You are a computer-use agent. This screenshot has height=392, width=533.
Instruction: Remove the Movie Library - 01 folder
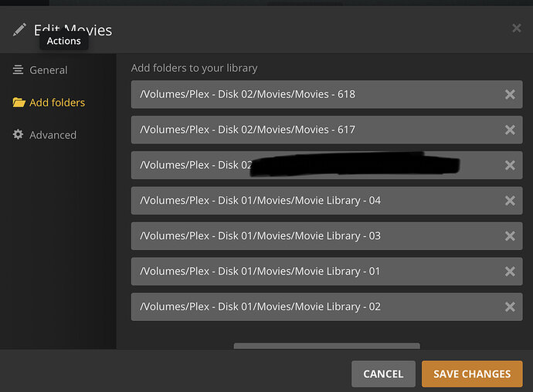click(510, 271)
